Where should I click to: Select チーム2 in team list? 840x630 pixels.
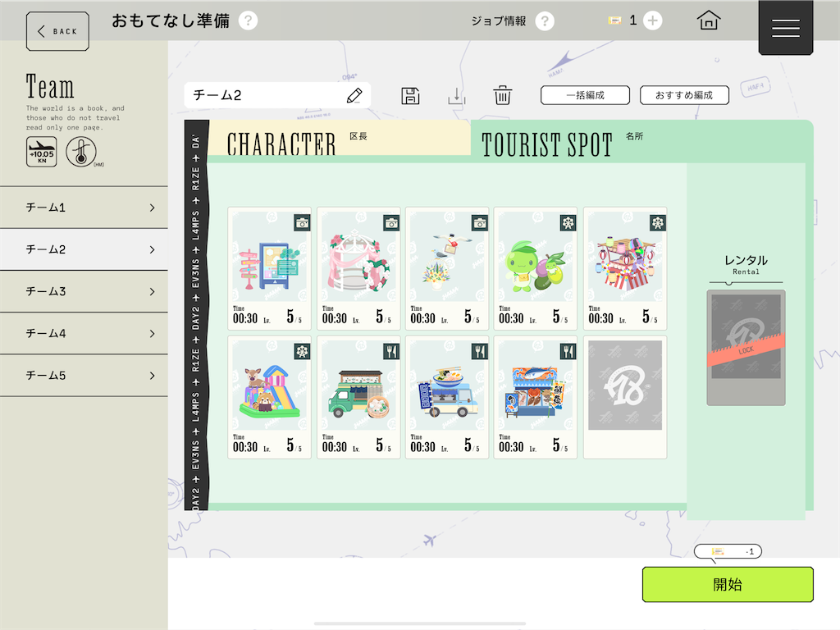[x=84, y=249]
